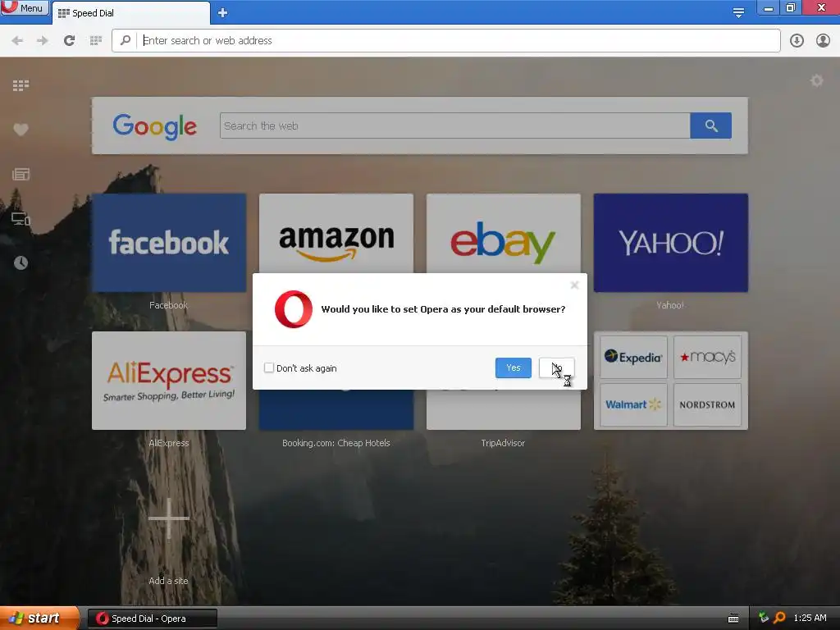The image size is (840, 630).
Task: Open the downloads icon
Action: tap(797, 41)
